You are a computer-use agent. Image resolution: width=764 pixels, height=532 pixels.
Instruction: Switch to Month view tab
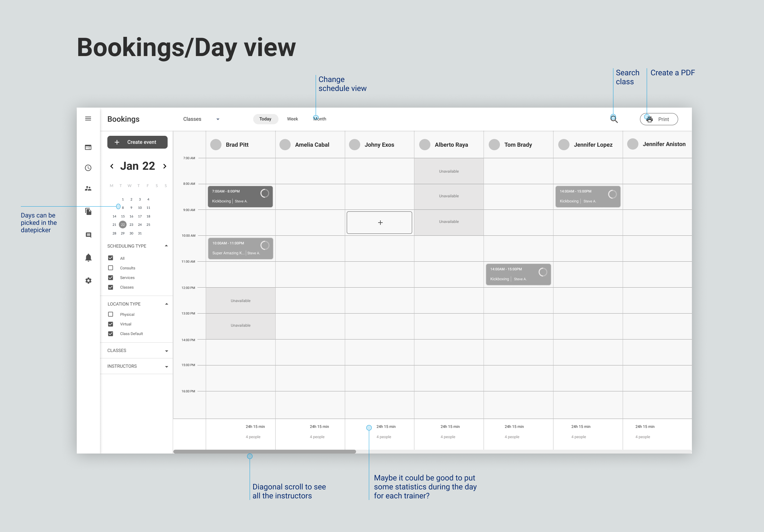[x=320, y=119]
